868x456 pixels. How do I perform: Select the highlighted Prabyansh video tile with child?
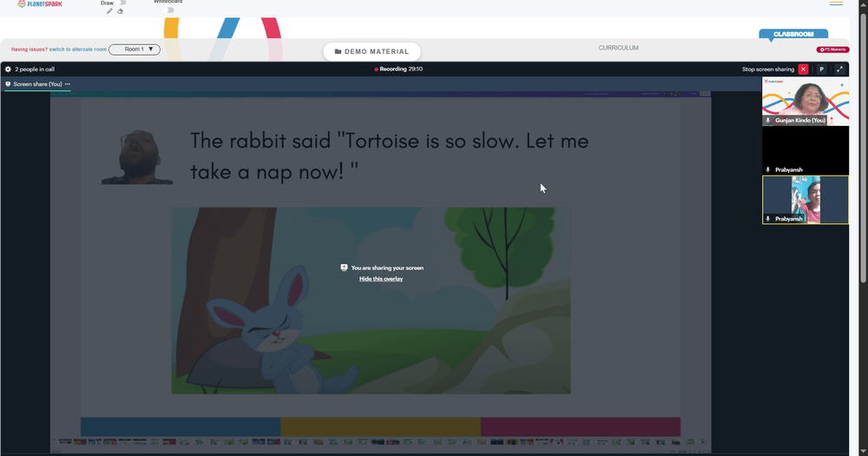pos(806,200)
